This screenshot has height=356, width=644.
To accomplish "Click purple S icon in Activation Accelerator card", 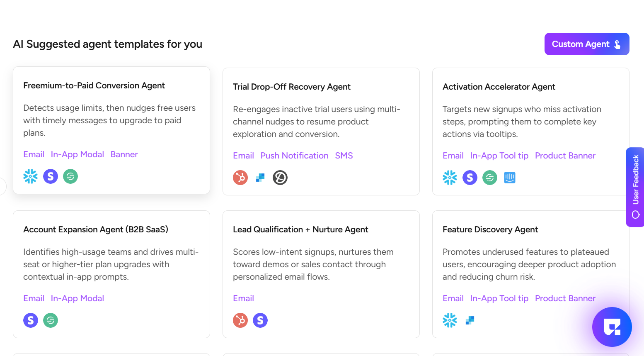I will click(x=470, y=178).
